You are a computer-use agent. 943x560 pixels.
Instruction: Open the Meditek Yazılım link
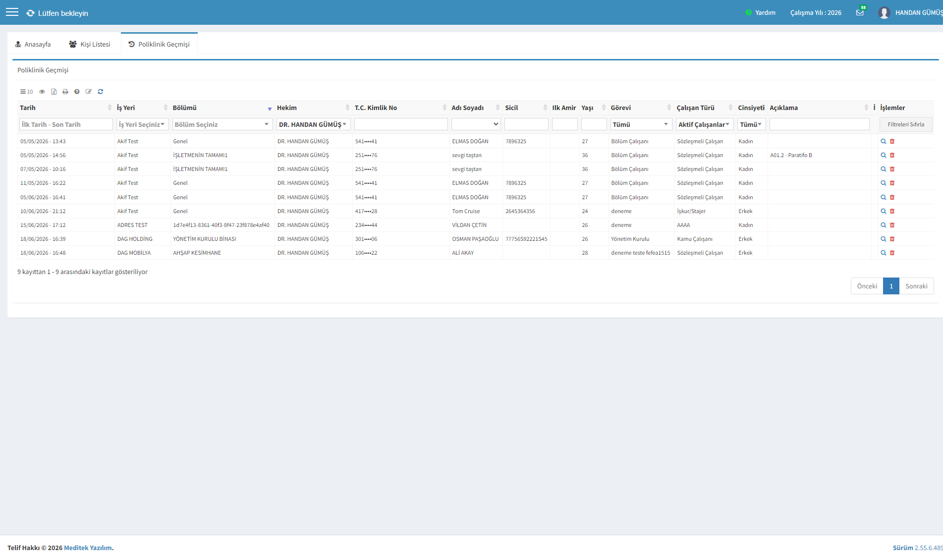pos(88,548)
